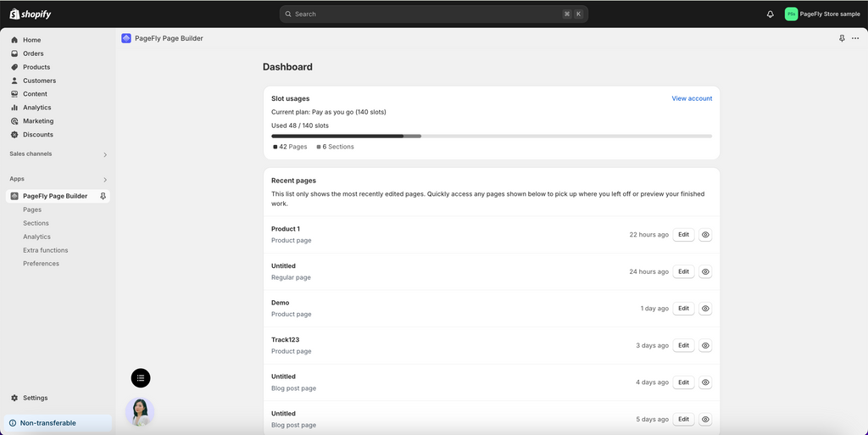Preview the Untitled page from 5 days ago
The height and width of the screenshot is (435, 868).
point(705,420)
